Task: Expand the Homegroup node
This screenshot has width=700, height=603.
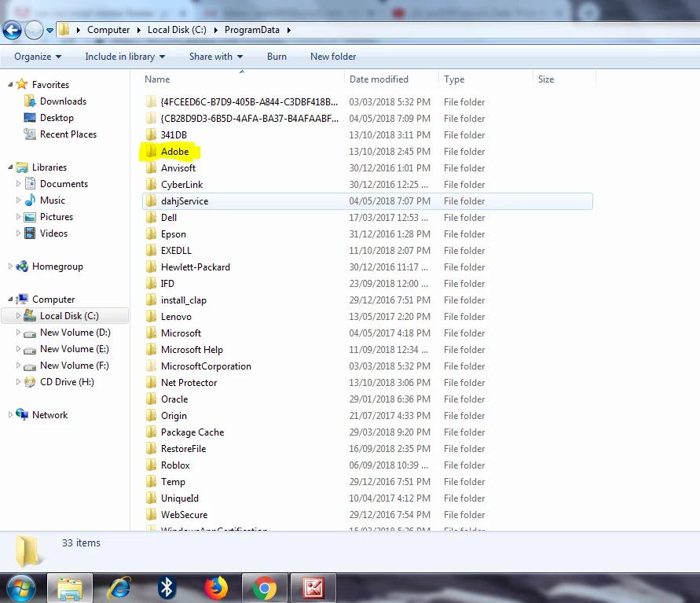Action: click(x=10, y=267)
